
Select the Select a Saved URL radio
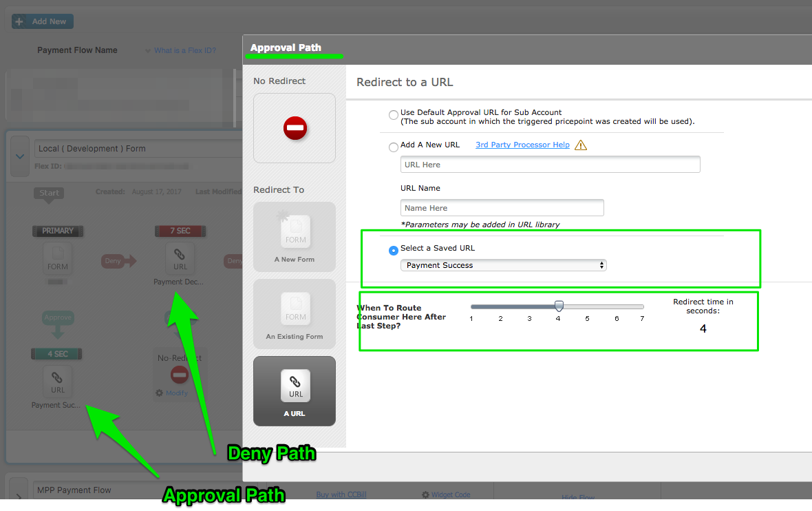tap(394, 250)
